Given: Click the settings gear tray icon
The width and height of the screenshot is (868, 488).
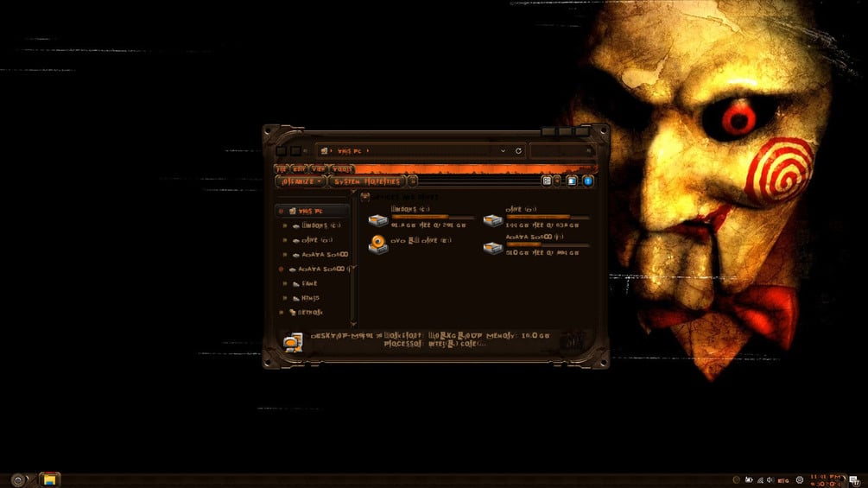Looking at the screenshot, I should 800,479.
